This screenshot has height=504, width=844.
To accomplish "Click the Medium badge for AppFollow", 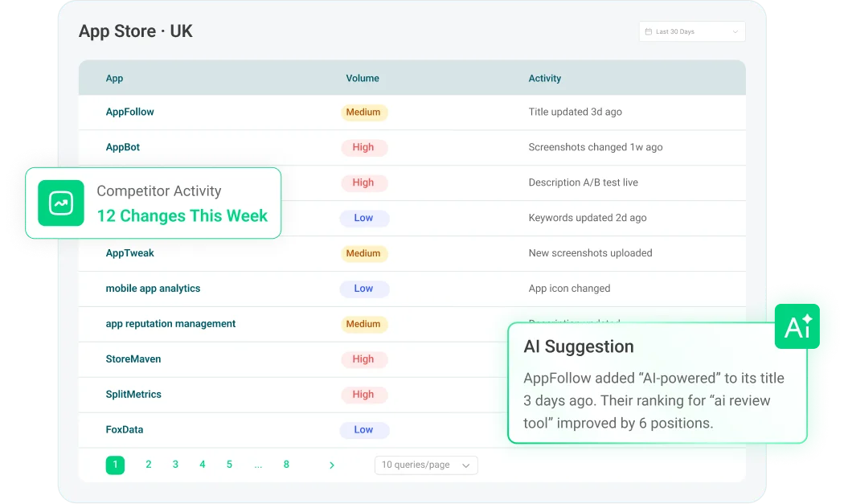I will click(364, 112).
